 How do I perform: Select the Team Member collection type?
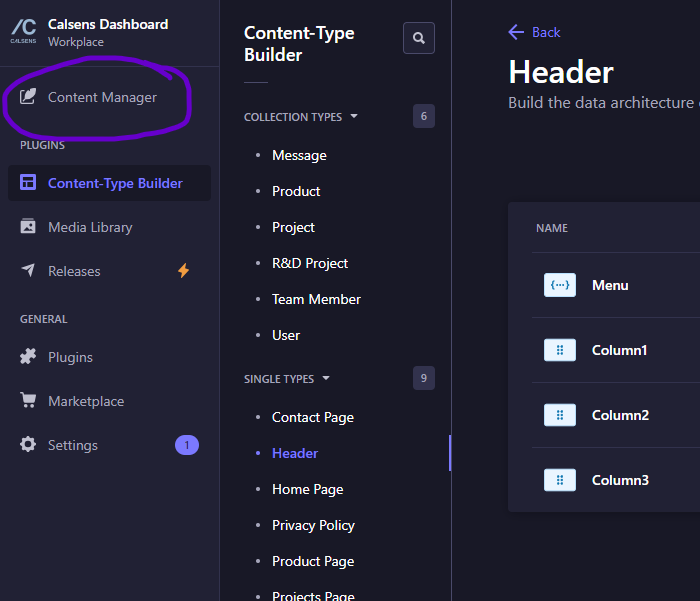[316, 299]
